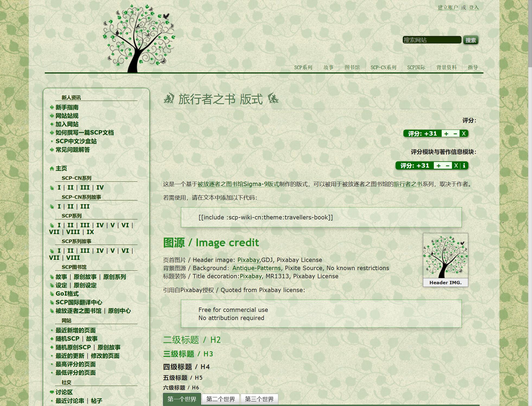Downvote with the minus in first rating module

coord(455,134)
